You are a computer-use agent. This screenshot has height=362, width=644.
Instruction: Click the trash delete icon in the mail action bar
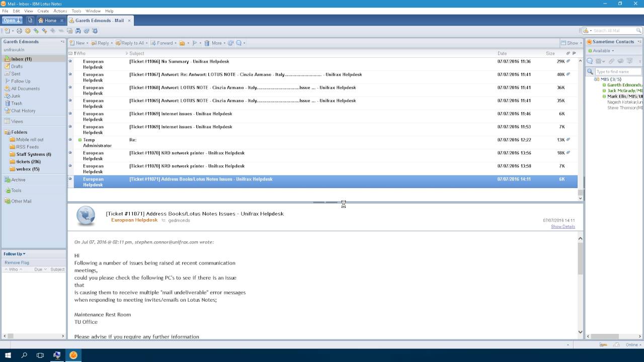207,43
